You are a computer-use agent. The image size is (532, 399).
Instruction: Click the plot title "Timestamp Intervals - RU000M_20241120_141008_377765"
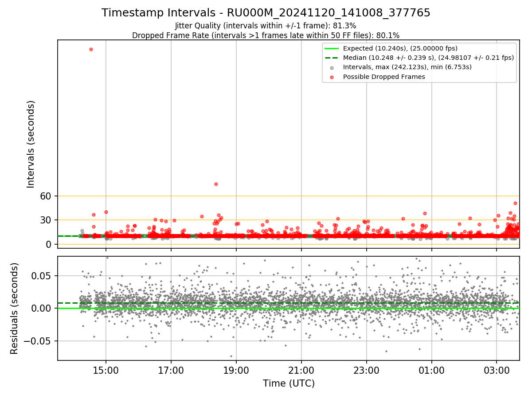tap(266, 13)
